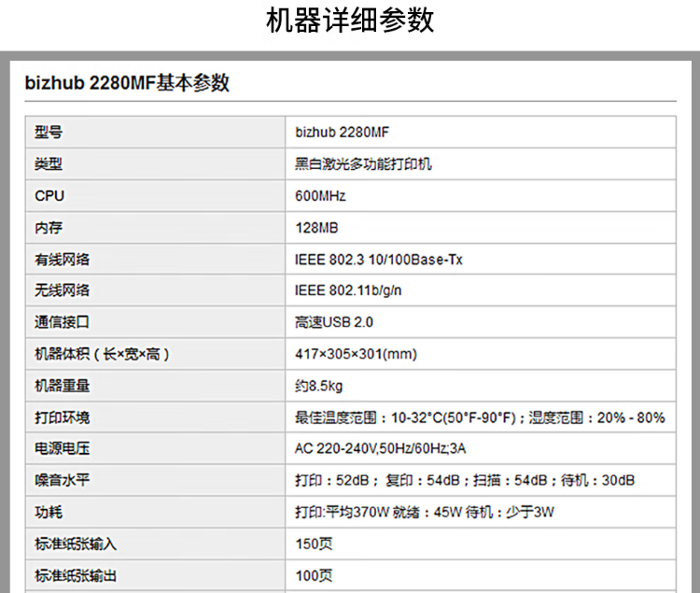Select the 型号 label cell
This screenshot has width=700, height=593.
pos(155,133)
